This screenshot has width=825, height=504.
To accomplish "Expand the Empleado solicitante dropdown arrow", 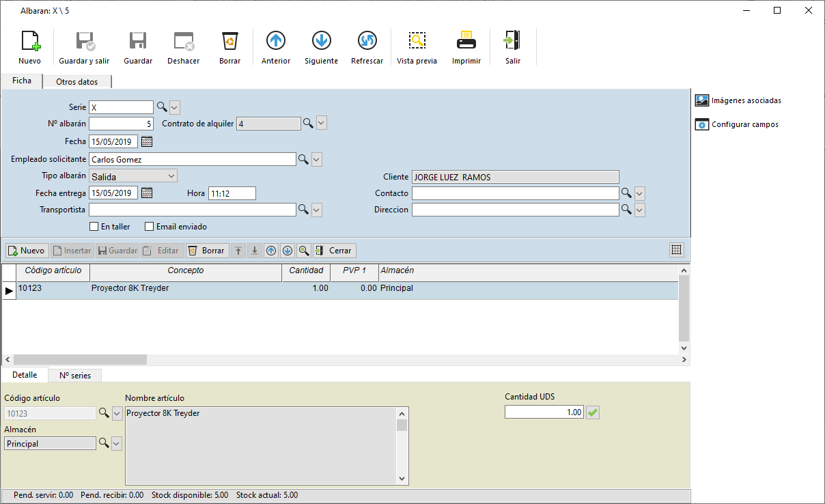I will click(316, 160).
